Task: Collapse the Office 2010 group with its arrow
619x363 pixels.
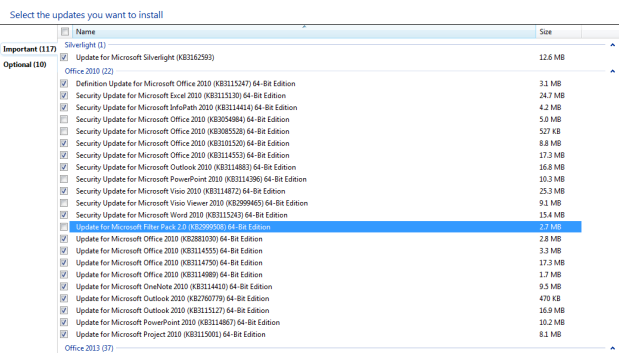Action: point(612,71)
